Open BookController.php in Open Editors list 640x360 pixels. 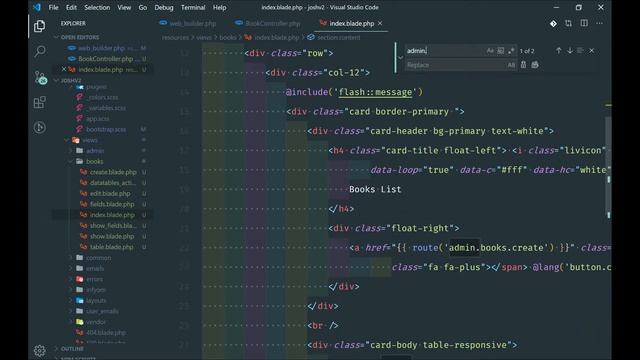pyautogui.click(x=105, y=59)
